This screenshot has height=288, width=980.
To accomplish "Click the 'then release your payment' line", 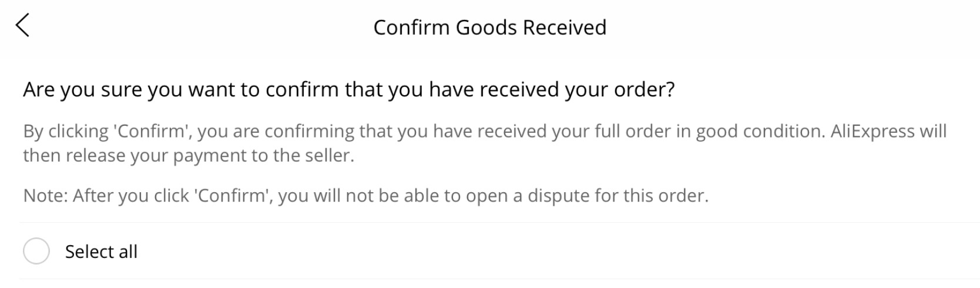I will [x=188, y=156].
